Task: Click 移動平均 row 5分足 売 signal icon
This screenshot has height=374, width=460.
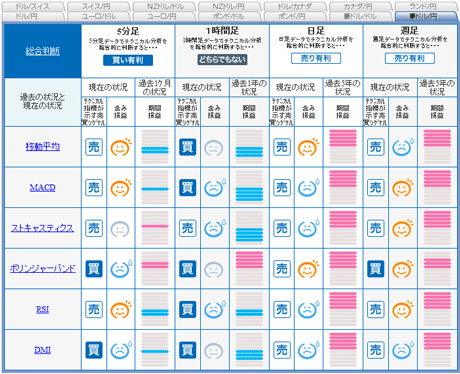Action: (94, 147)
